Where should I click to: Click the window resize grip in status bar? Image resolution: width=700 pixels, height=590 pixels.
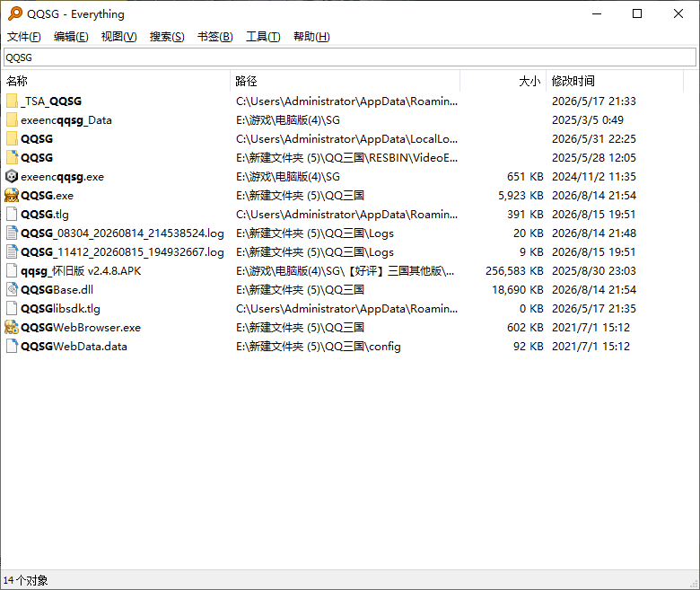tap(695, 584)
